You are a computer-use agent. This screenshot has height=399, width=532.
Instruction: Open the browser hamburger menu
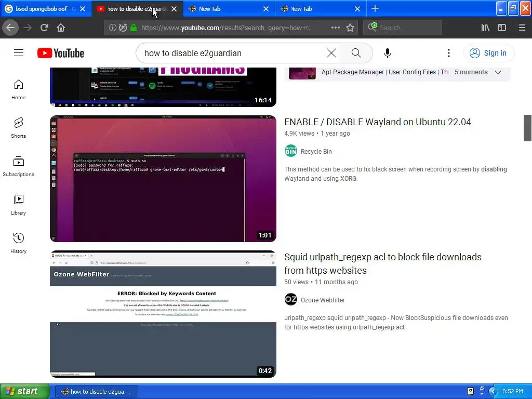(x=522, y=28)
